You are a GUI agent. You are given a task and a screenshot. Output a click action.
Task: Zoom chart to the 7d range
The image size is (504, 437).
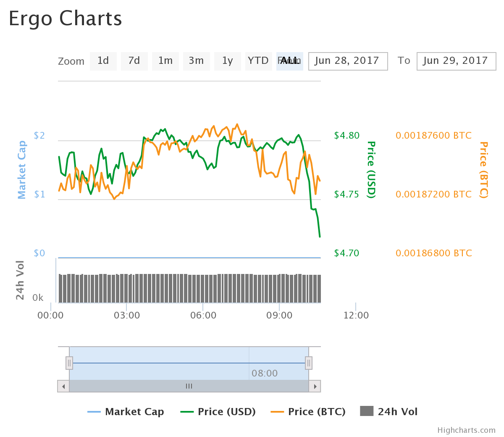tap(134, 61)
